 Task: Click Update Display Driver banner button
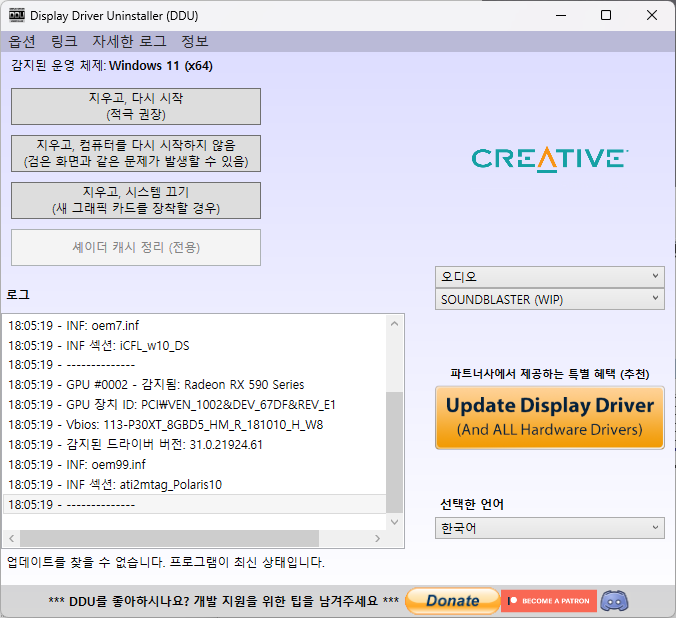tap(550, 417)
